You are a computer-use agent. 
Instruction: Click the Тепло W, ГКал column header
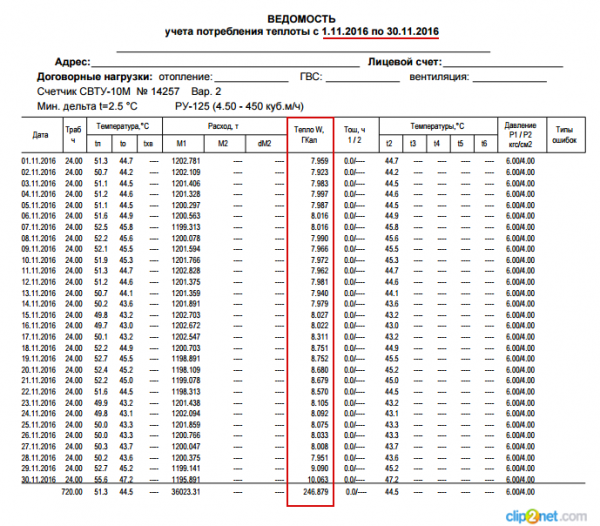[310, 135]
